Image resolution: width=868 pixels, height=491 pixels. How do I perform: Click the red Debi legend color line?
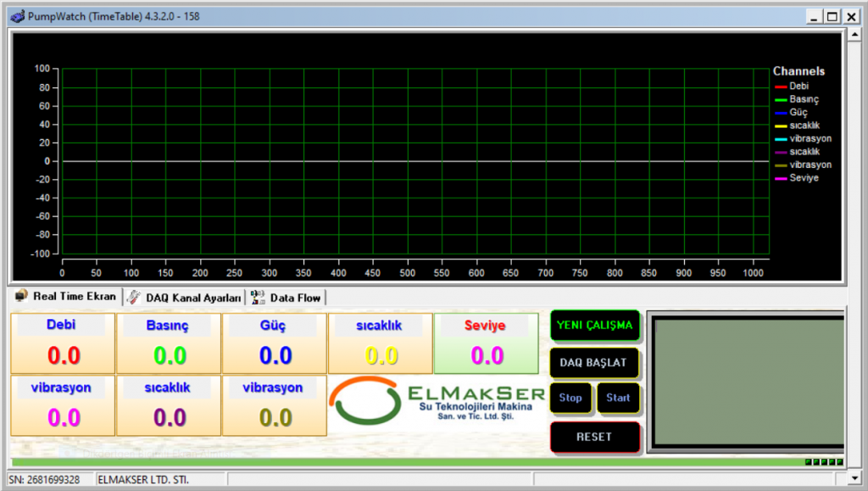(780, 86)
